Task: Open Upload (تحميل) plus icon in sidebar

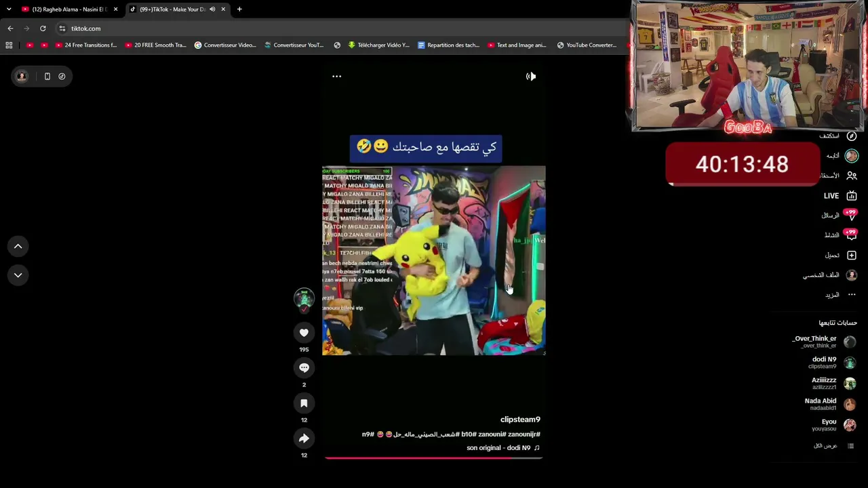Action: coord(852,256)
